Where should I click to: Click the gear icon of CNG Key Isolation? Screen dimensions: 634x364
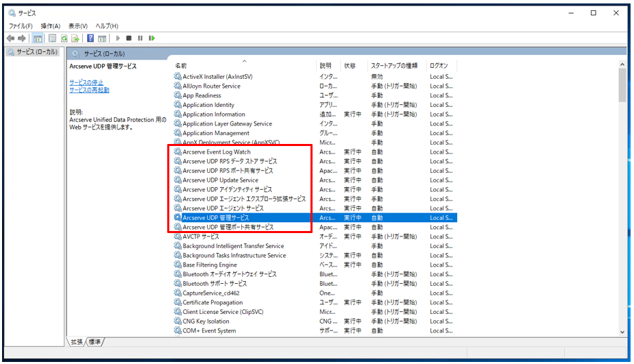click(178, 321)
